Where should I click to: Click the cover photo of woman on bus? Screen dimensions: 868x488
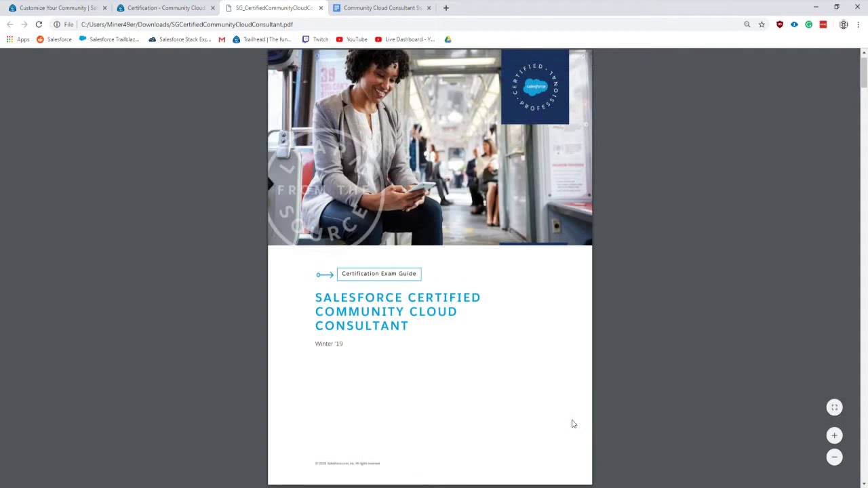(x=430, y=147)
